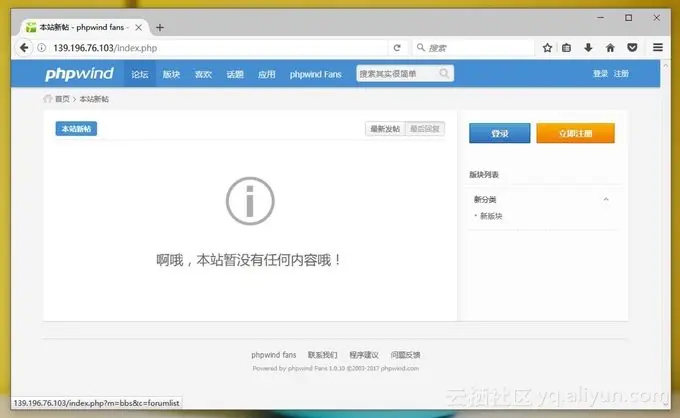This screenshot has width=680, height=418.
Task: Switch to 最后回复 sorting tab
Action: pyautogui.click(x=425, y=129)
